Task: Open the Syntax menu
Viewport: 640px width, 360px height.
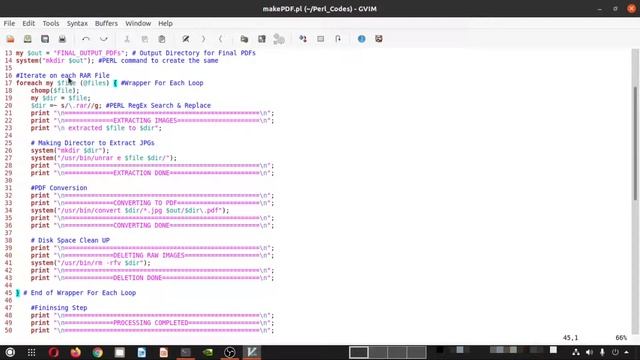Action: (x=77, y=23)
